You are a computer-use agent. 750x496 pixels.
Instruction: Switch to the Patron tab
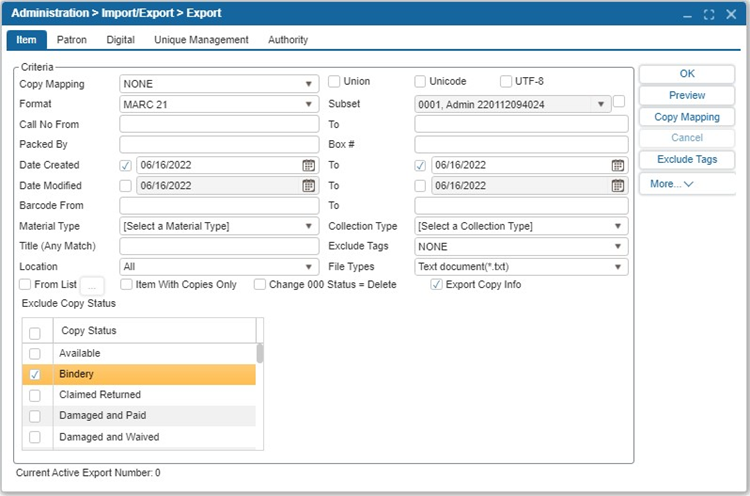pyautogui.click(x=72, y=40)
